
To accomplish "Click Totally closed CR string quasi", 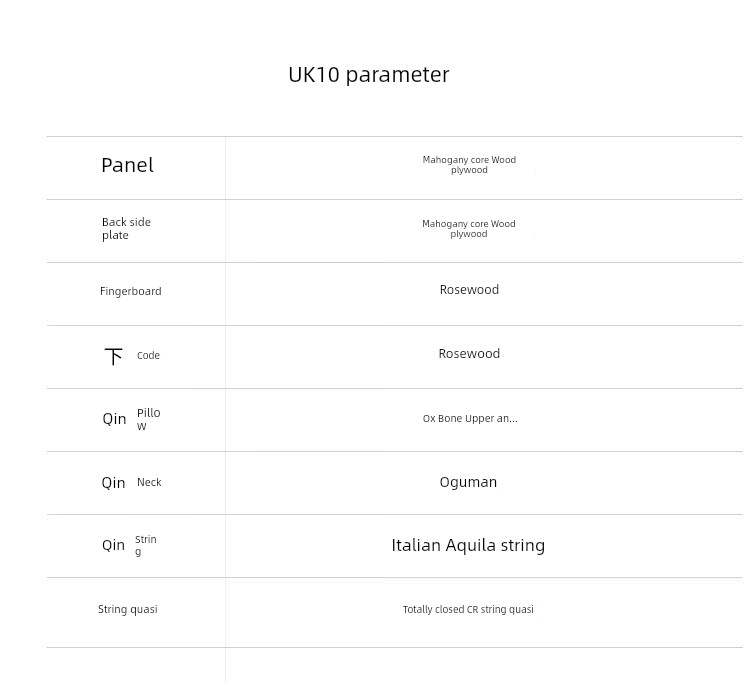I will (x=468, y=609).
